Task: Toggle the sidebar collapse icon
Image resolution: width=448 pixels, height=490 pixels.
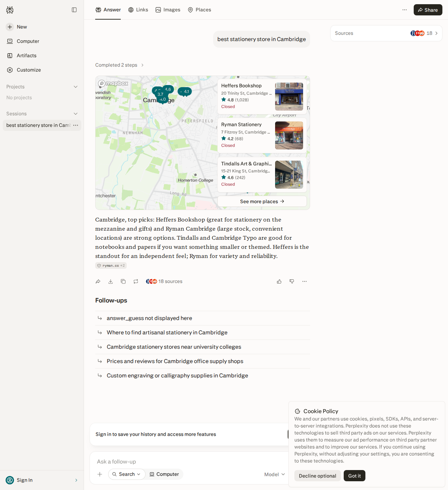Action: coord(74,10)
